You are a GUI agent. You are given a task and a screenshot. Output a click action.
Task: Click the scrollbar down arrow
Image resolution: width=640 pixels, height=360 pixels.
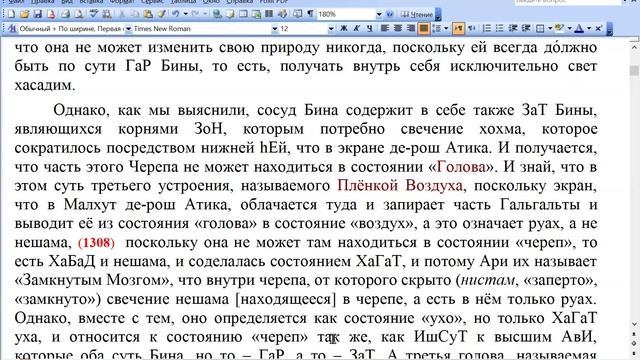pos(634,324)
